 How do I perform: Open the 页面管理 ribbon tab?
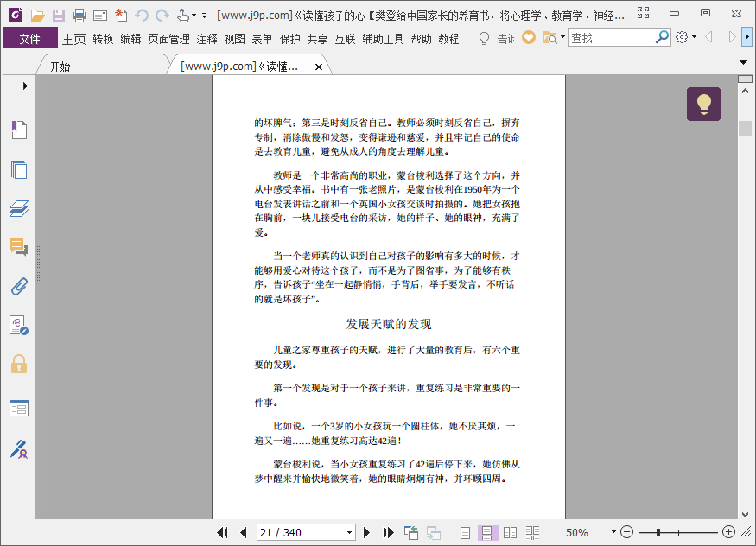click(x=168, y=39)
